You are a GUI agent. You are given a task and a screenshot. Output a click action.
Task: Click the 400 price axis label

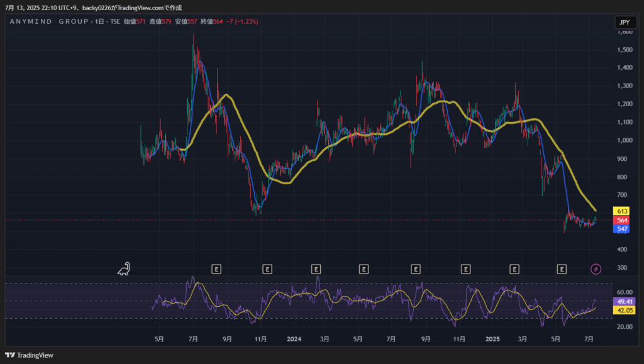(x=622, y=250)
